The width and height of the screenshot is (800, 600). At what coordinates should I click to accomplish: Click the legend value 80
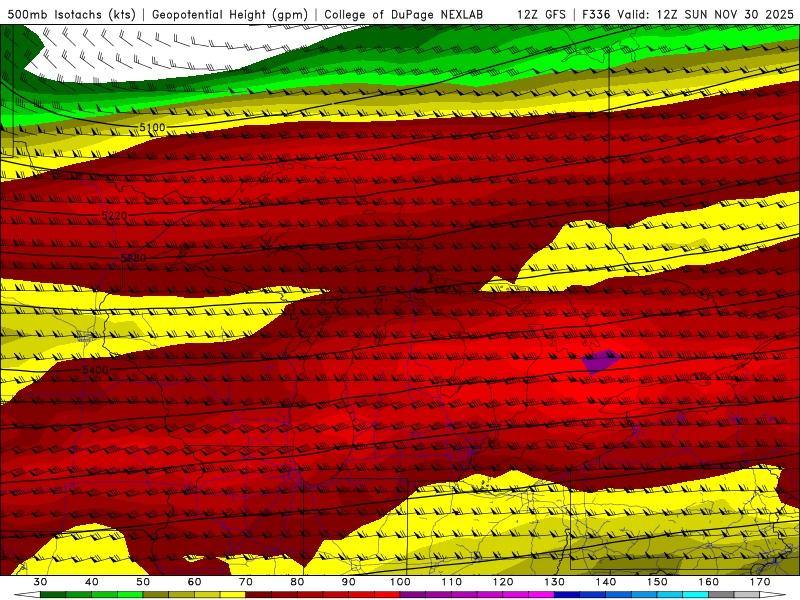tap(297, 582)
